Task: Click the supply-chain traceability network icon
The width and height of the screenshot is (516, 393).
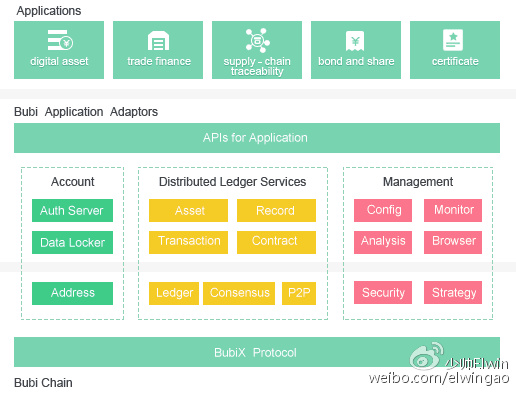Action: coord(257,40)
